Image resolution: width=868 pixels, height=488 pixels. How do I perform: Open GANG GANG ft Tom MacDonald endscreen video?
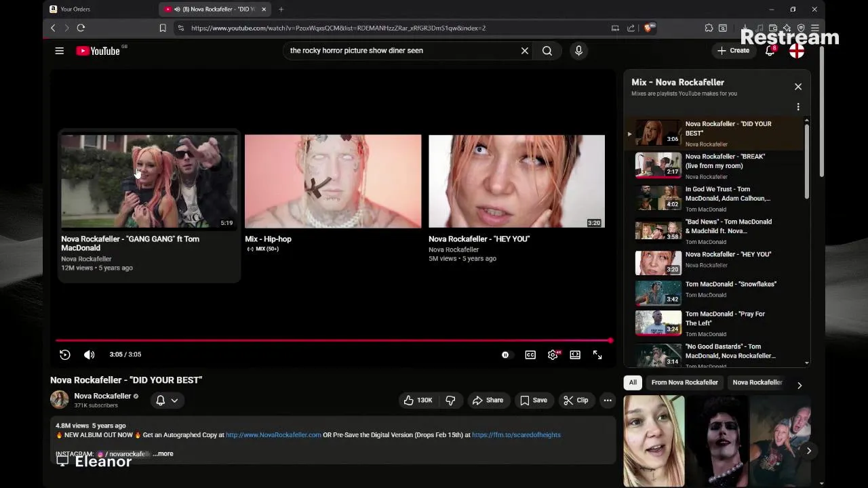(149, 204)
